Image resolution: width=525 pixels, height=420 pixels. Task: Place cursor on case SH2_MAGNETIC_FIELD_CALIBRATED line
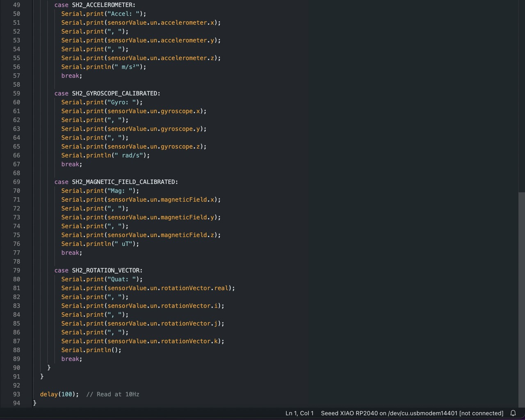(116, 182)
